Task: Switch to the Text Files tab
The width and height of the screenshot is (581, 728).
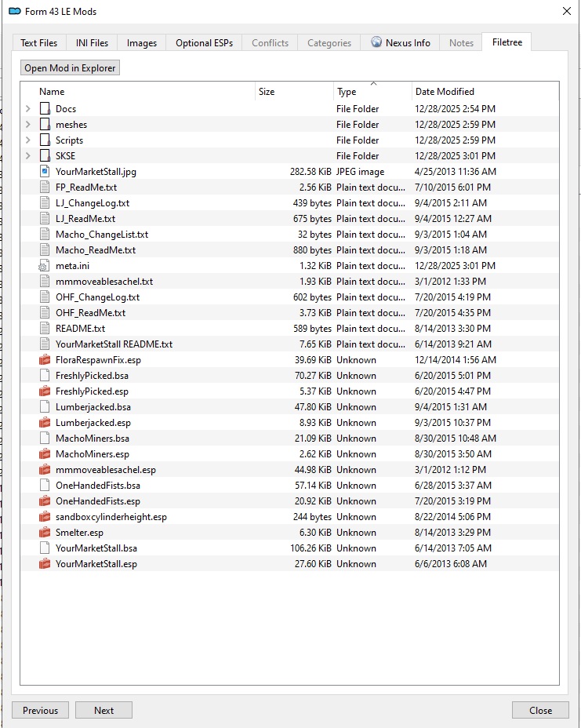Action: coord(39,42)
